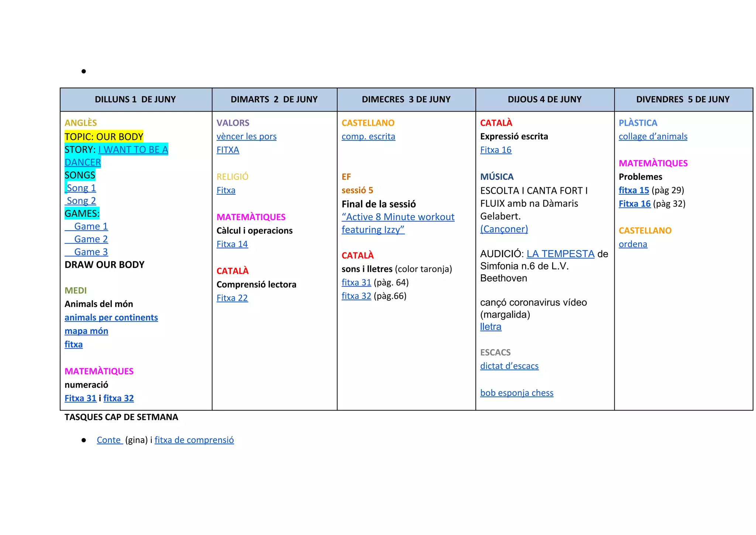Click the ordena link under CASTELLANO
The height and width of the screenshot is (535, 756).
[633, 244]
